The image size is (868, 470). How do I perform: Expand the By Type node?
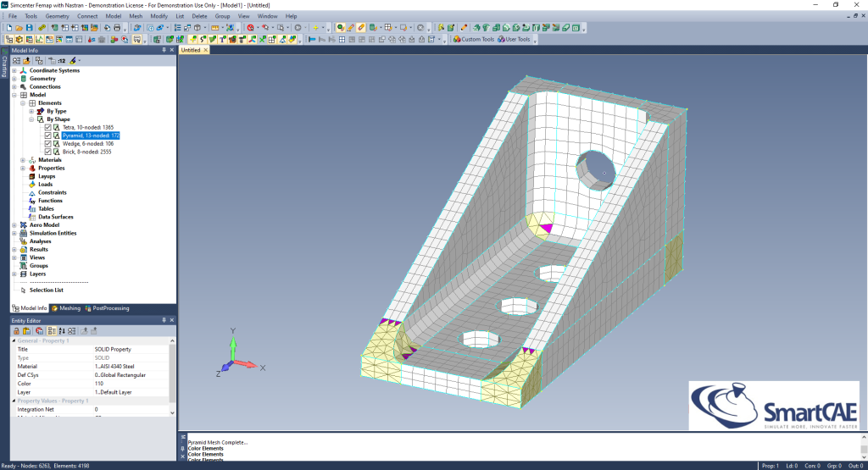point(31,111)
